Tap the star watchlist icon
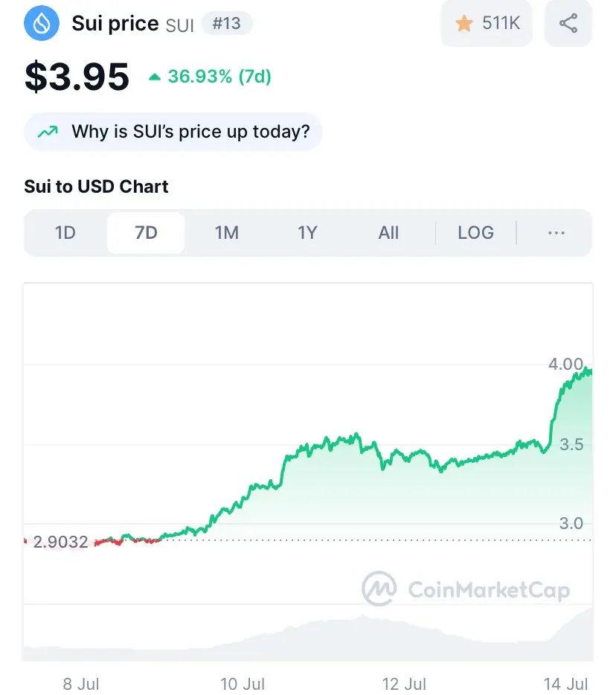 click(464, 23)
